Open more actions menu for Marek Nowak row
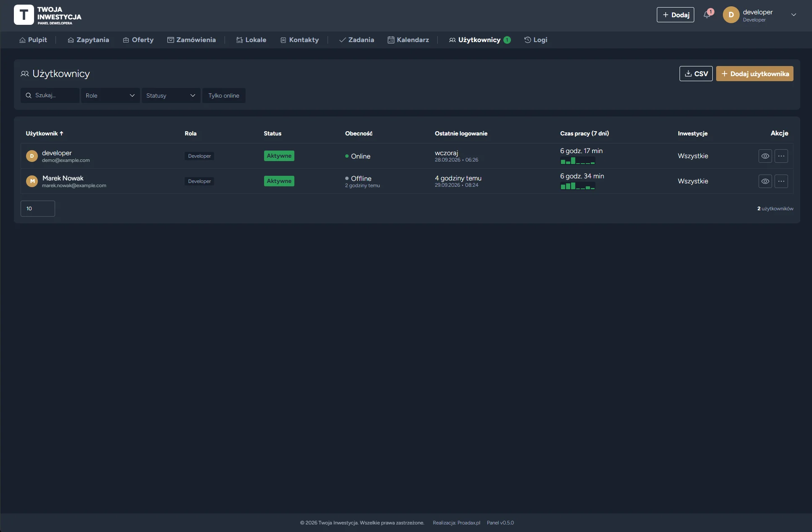This screenshot has width=812, height=532. pyautogui.click(x=781, y=181)
